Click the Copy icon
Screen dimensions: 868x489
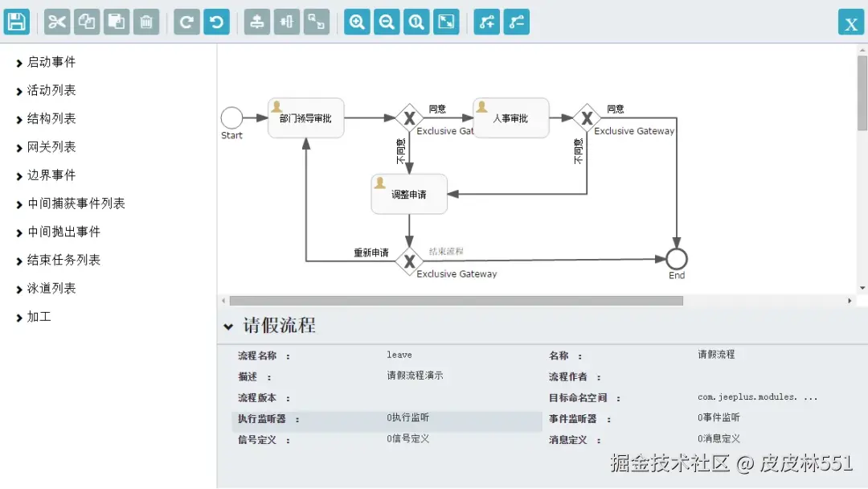coord(85,22)
